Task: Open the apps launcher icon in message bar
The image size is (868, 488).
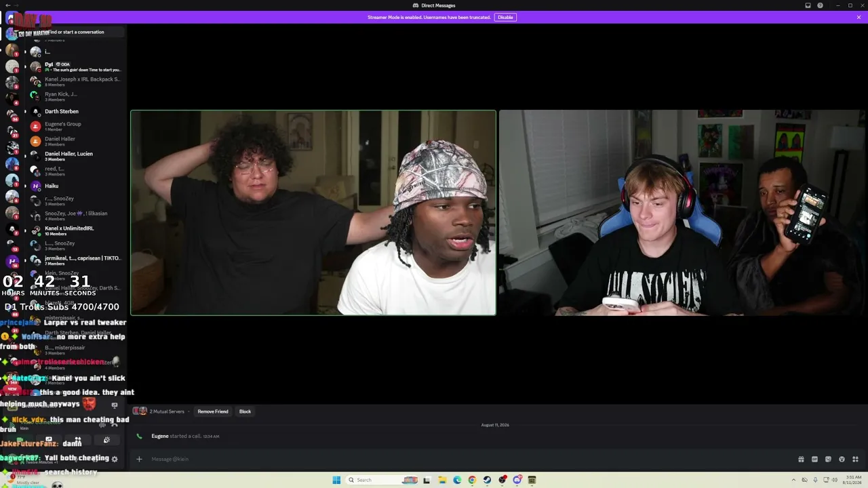Action: (855, 459)
